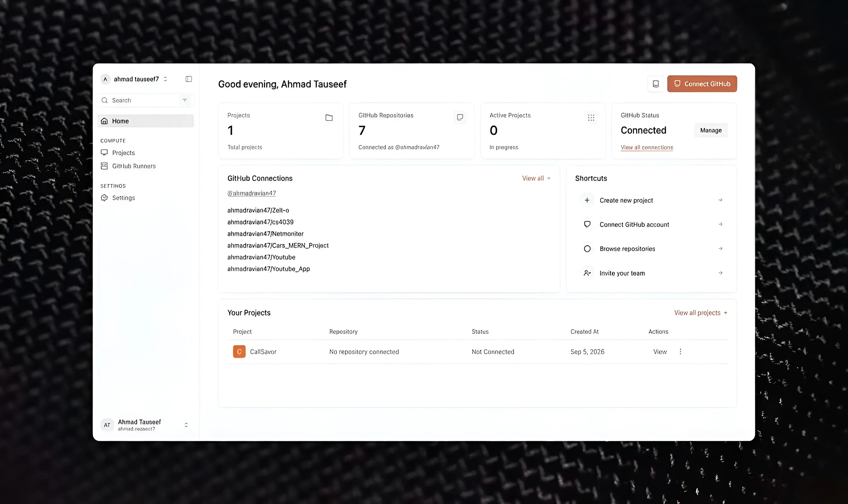Click the person icon for Invite your team
The image size is (848, 504).
click(x=587, y=273)
